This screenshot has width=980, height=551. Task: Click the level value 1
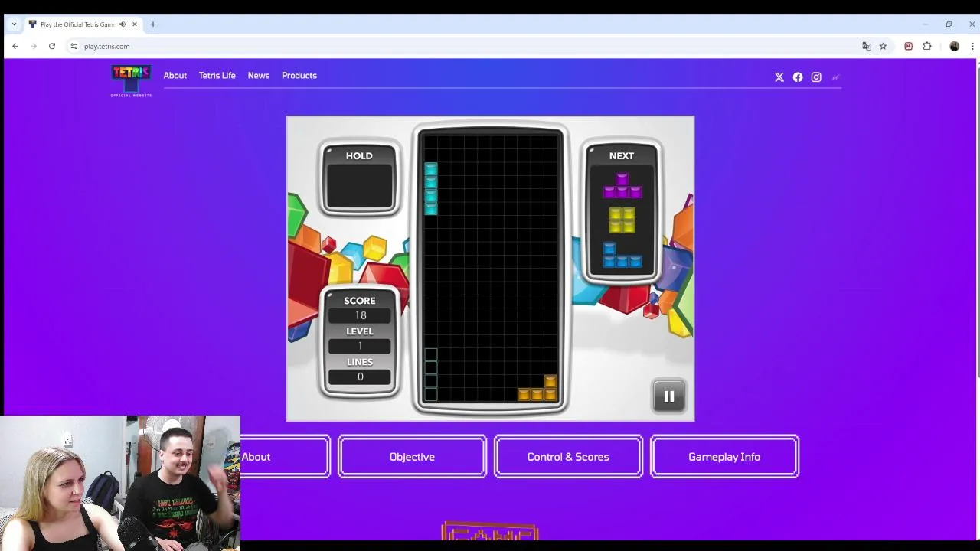360,346
